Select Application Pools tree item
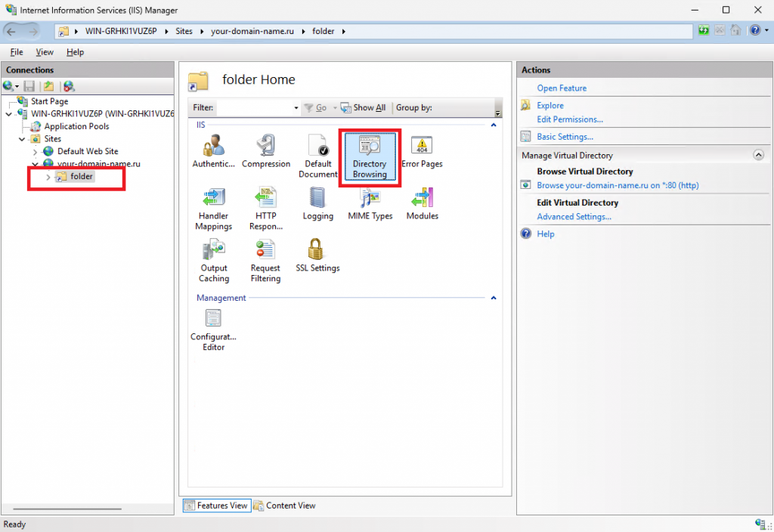774x532 pixels. [76, 126]
